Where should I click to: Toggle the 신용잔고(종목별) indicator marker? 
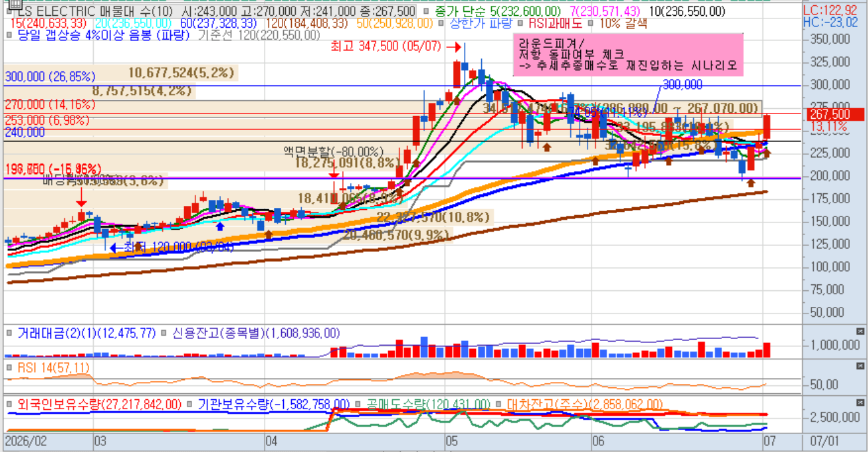click(163, 333)
